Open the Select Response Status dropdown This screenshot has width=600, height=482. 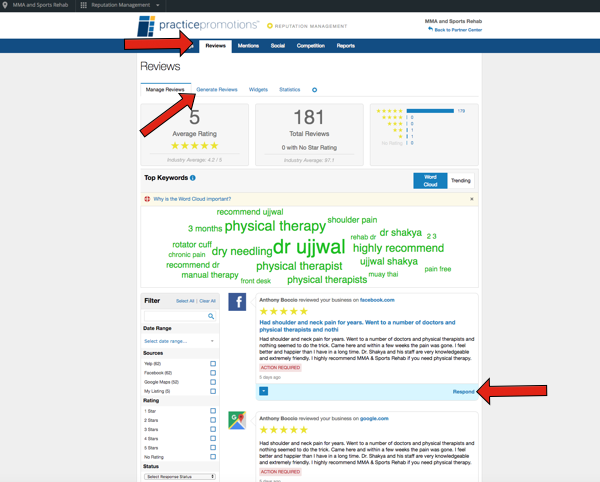(179, 477)
